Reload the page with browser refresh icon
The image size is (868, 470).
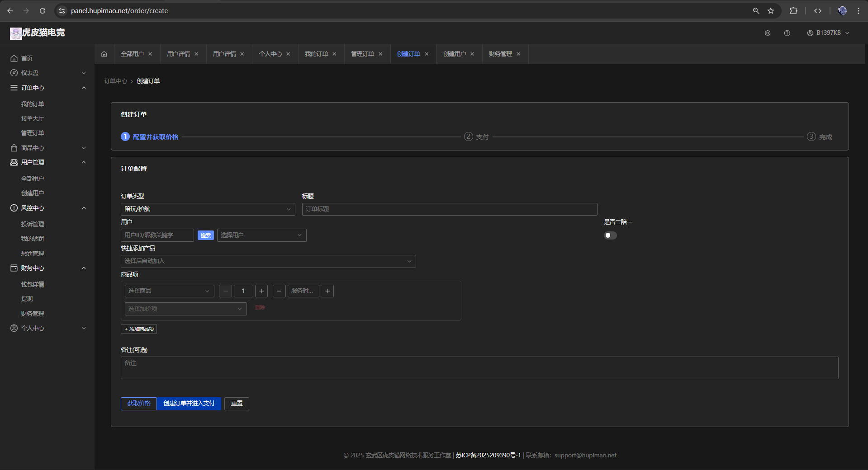43,11
